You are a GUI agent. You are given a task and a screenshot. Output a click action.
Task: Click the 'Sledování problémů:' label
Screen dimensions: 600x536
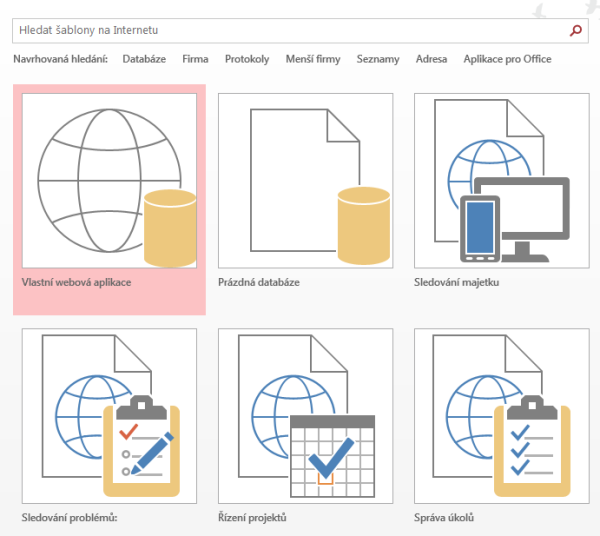[69, 518]
